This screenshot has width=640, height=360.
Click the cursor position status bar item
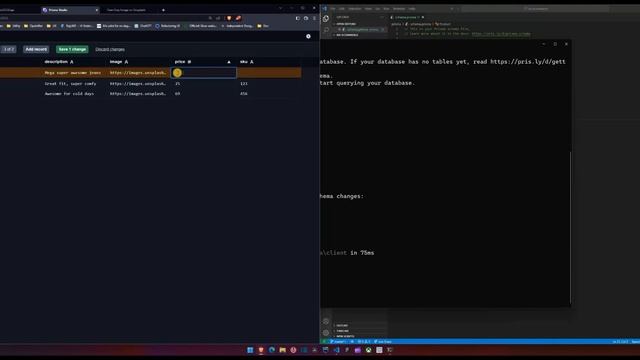coord(620,342)
